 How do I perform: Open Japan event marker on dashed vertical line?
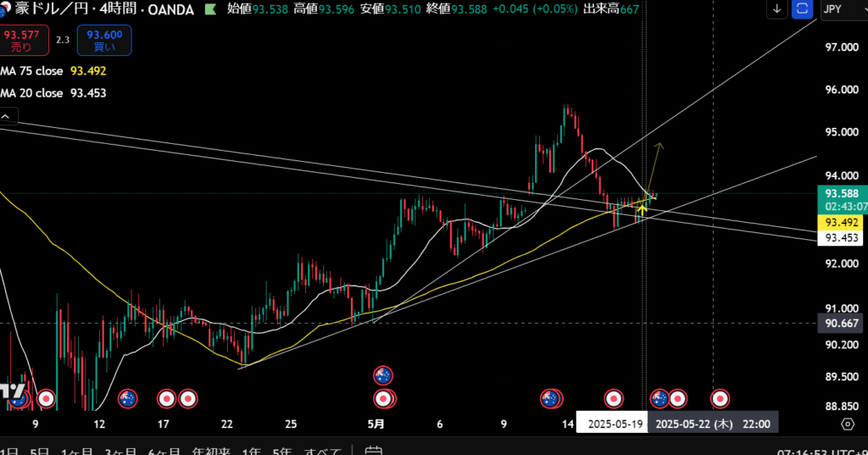(x=720, y=398)
